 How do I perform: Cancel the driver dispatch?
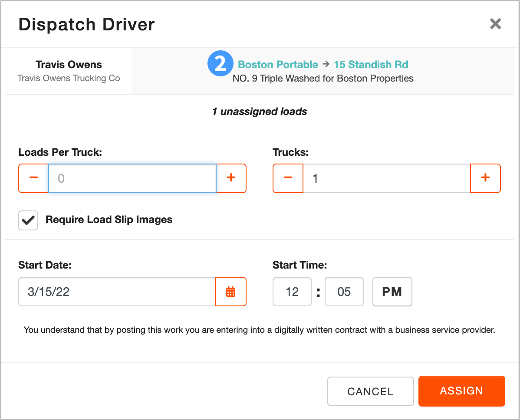[370, 391]
